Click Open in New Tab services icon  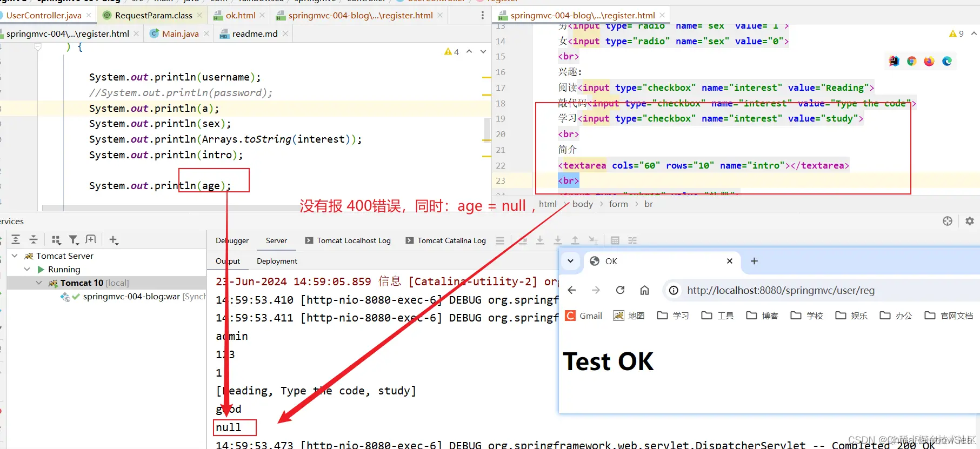91,239
